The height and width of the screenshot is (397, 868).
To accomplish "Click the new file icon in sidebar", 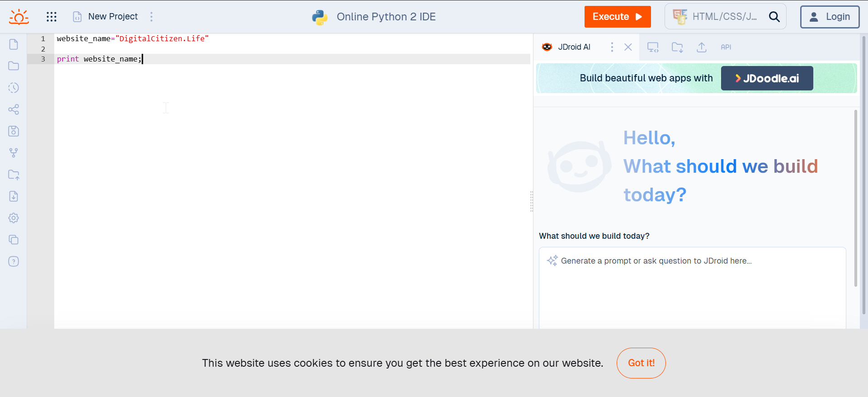I will (x=14, y=44).
